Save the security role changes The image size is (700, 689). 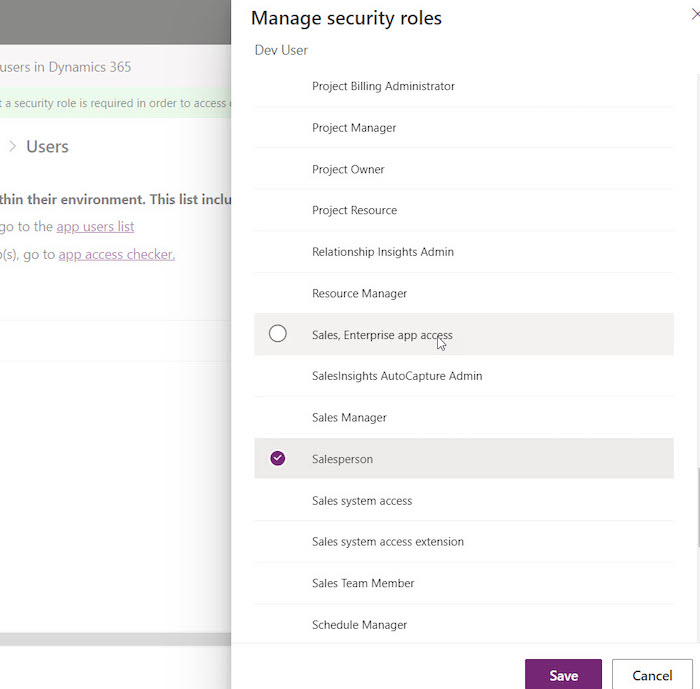[563, 675]
